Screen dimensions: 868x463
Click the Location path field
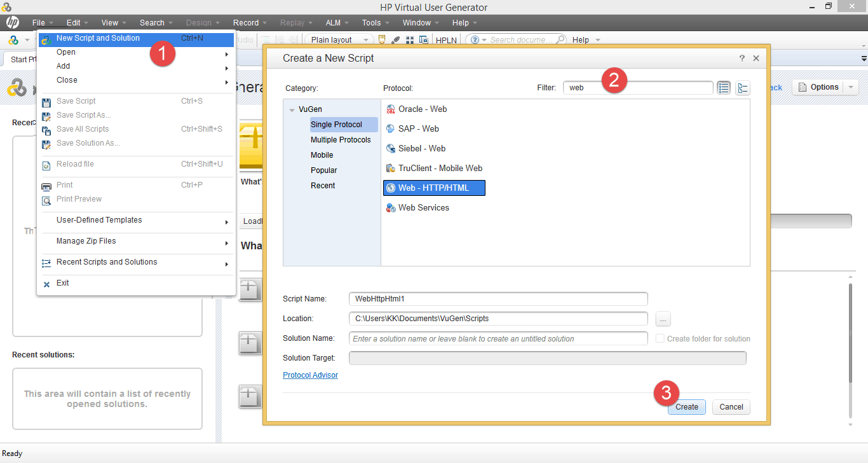pyautogui.click(x=498, y=319)
